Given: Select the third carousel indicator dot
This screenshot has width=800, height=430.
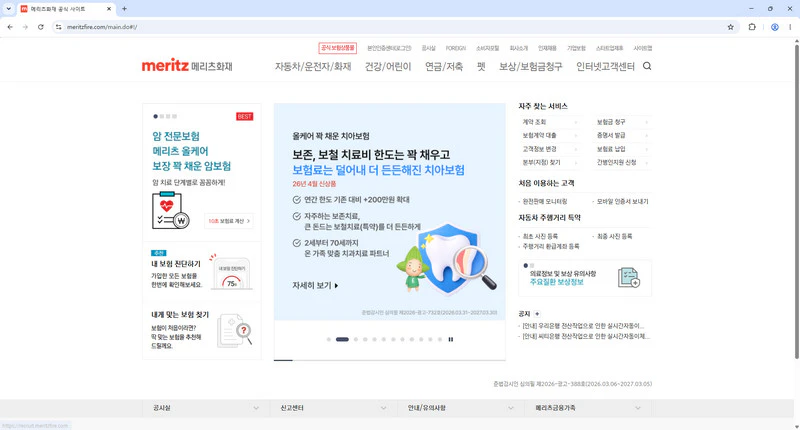Looking at the screenshot, I should click(x=356, y=339).
